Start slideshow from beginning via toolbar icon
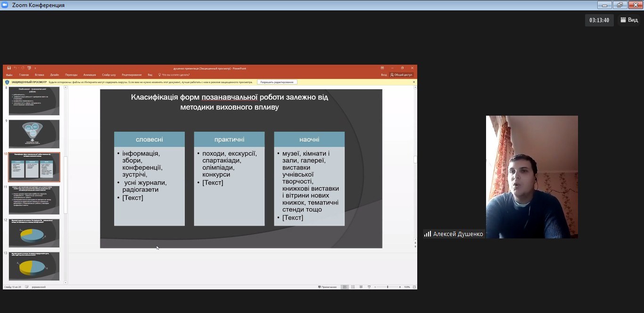 click(x=29, y=68)
